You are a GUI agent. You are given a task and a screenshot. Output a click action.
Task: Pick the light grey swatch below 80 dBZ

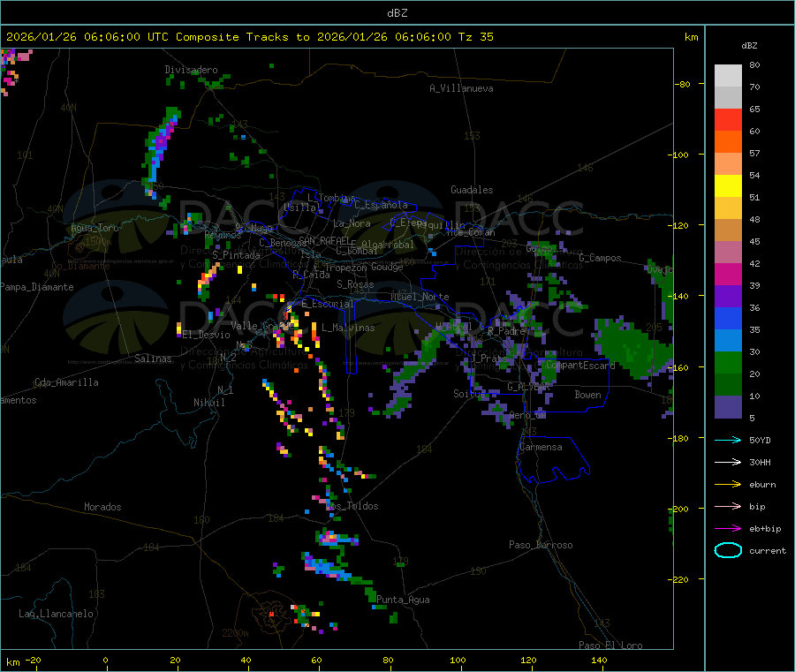[x=728, y=76]
